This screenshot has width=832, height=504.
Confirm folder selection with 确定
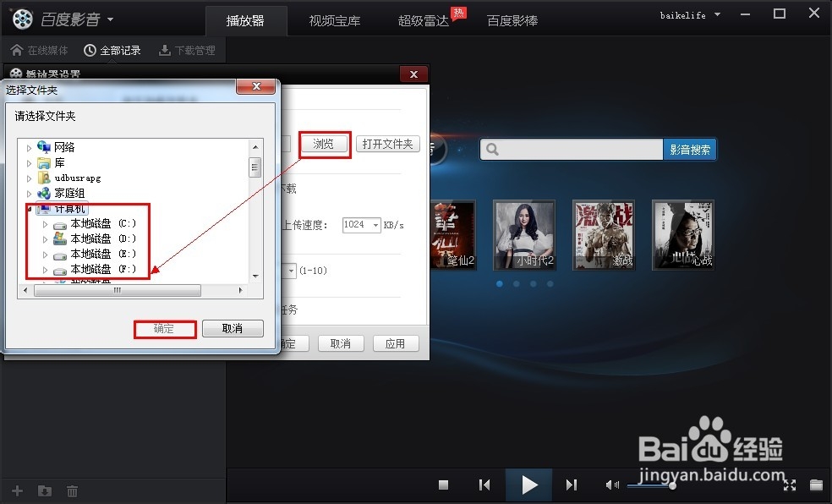click(x=165, y=329)
